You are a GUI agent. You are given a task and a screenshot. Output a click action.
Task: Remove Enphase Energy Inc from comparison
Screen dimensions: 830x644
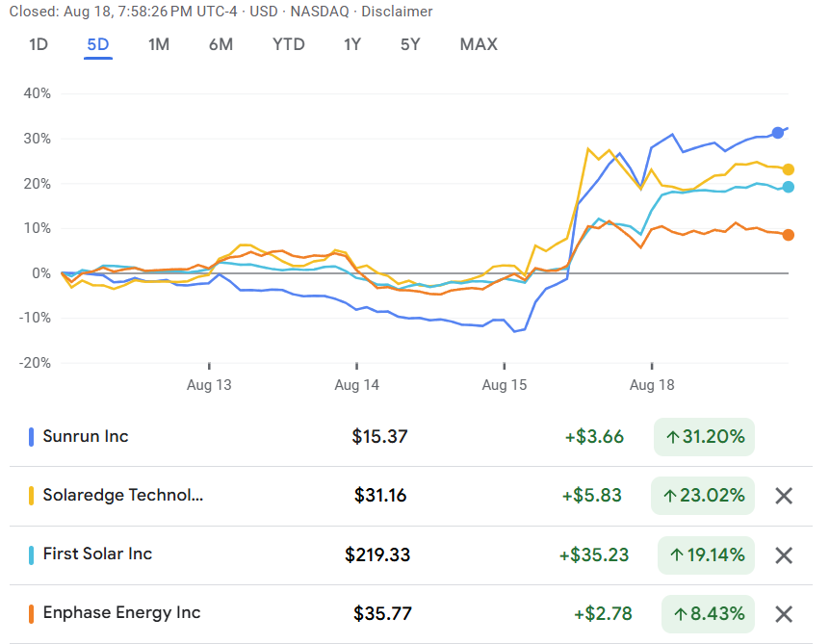pyautogui.click(x=784, y=614)
